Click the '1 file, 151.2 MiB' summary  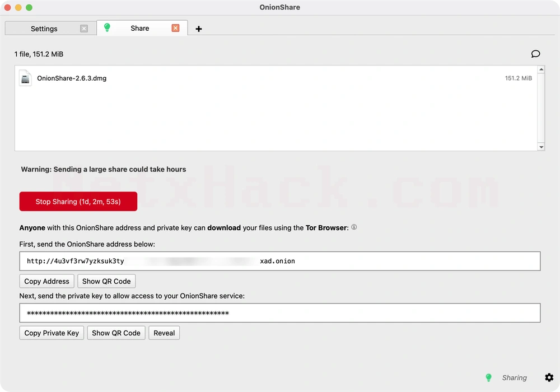click(x=39, y=54)
